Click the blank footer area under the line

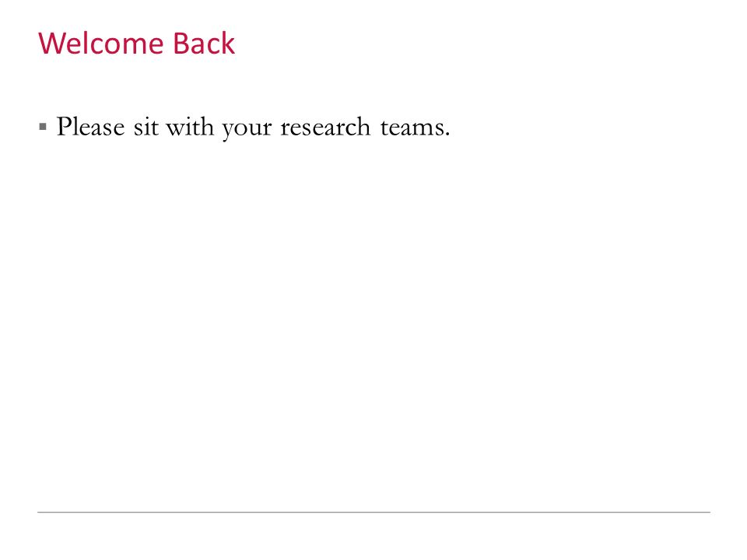coord(373,536)
